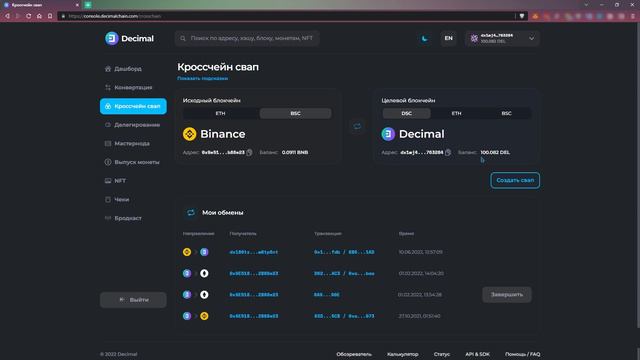This screenshot has width=640, height=360.
Task: Click the Завершить button
Action: [507, 295]
